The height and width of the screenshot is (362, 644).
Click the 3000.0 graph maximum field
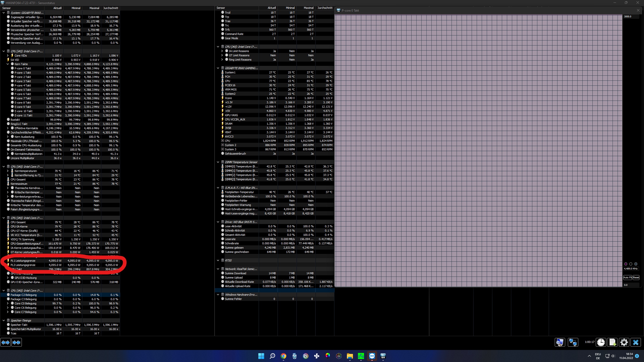(631, 17)
